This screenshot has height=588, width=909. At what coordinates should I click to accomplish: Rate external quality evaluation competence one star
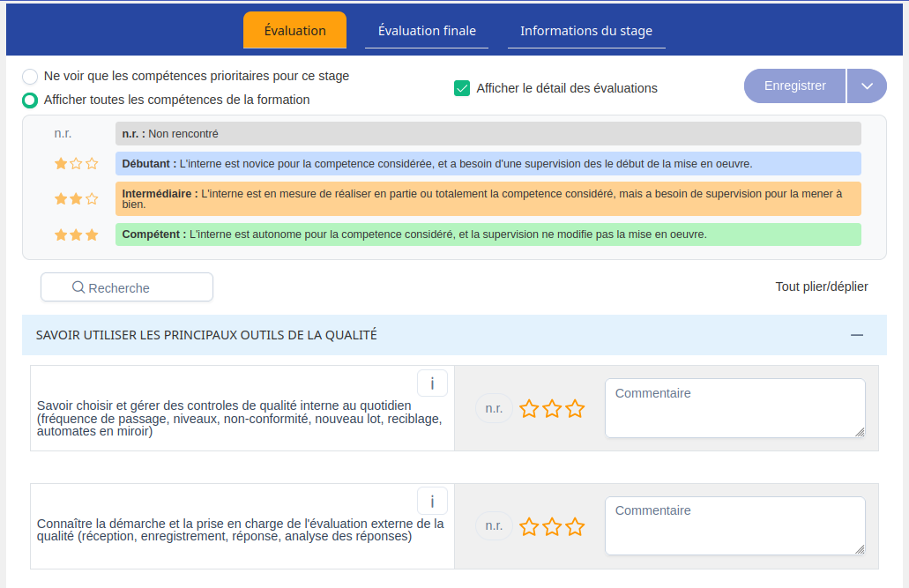tap(529, 527)
